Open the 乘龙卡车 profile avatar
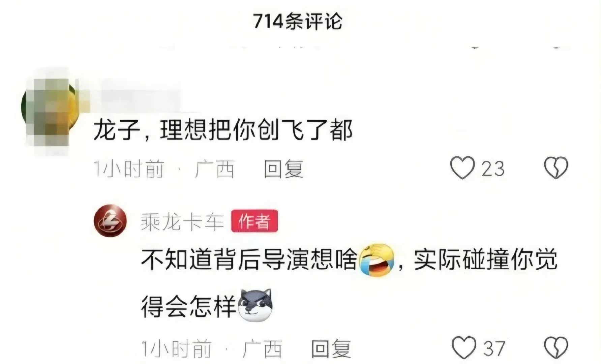This screenshot has height=364, width=601. tap(110, 221)
